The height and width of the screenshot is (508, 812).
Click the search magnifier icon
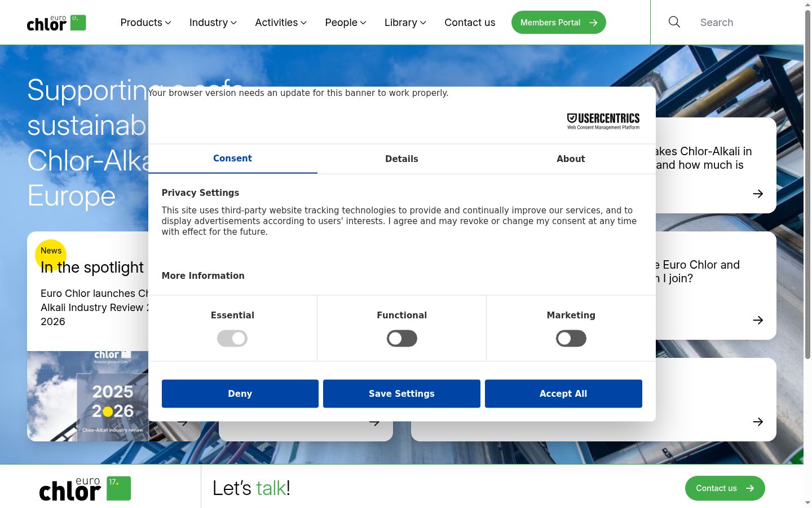(x=674, y=22)
